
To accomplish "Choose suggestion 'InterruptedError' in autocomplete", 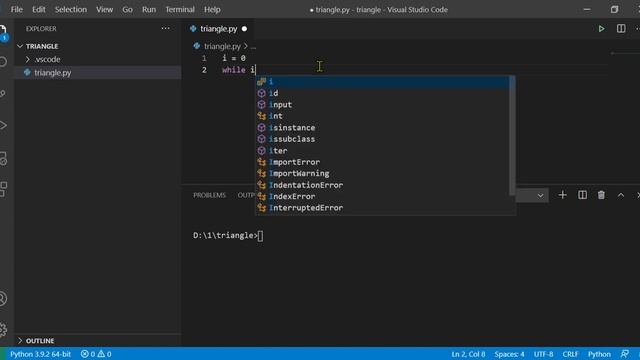I will (382, 208).
